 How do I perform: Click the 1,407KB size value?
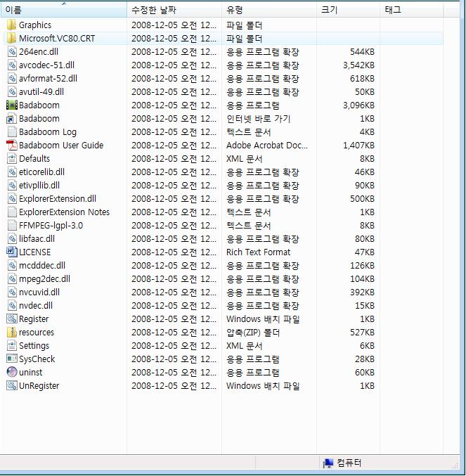[x=358, y=146]
